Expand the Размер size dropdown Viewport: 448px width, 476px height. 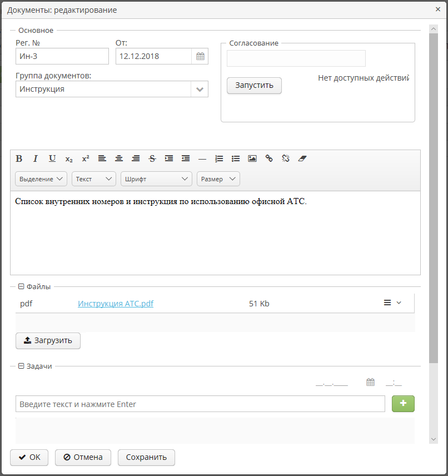pyautogui.click(x=218, y=179)
